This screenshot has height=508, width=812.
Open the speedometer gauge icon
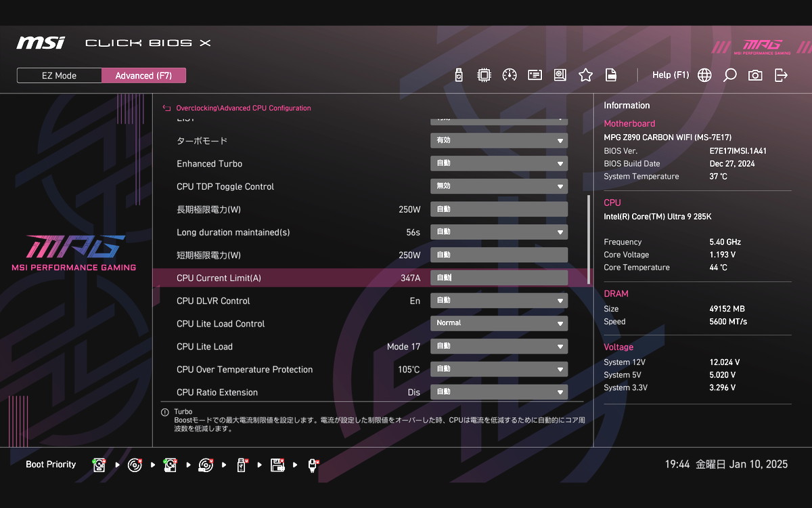pyautogui.click(x=510, y=75)
